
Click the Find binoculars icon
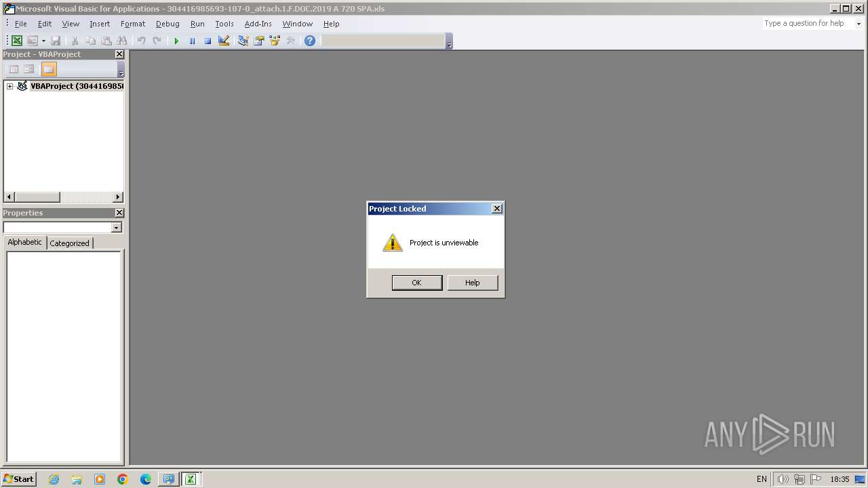coord(122,41)
